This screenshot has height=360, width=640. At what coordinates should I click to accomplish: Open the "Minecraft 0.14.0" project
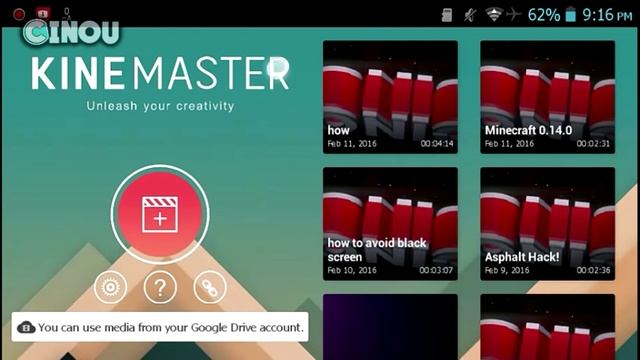pyautogui.click(x=547, y=97)
